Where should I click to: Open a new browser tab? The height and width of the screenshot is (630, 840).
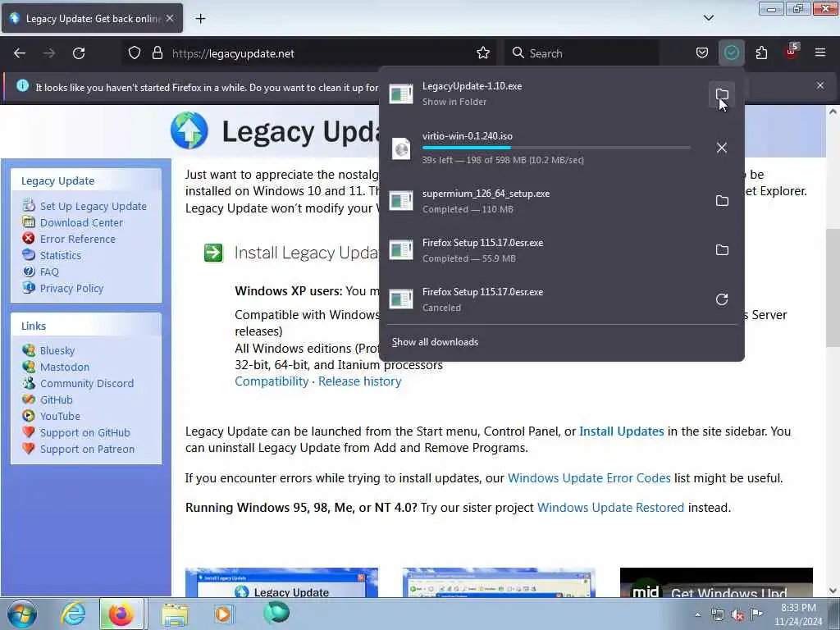(x=200, y=19)
